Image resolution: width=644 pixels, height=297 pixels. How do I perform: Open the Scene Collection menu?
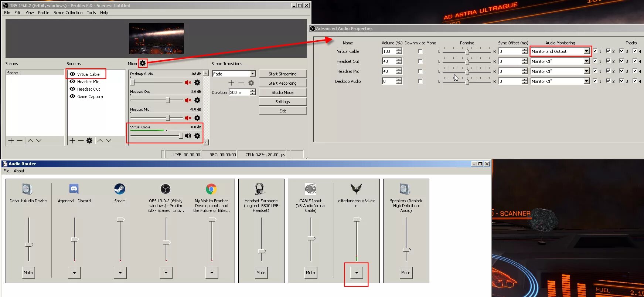pos(68,13)
